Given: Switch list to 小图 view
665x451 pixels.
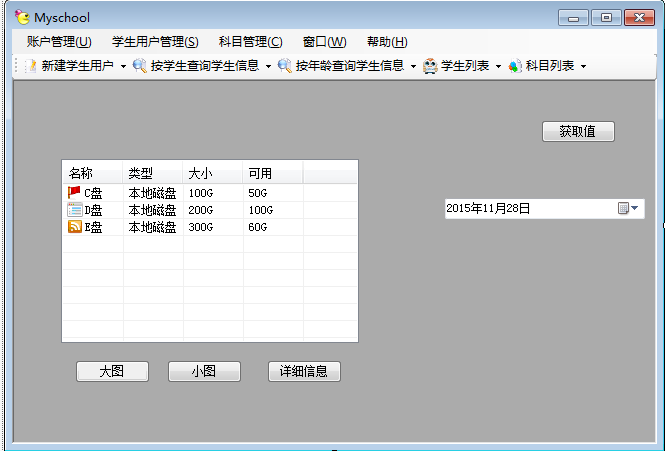Looking at the screenshot, I should pyautogui.click(x=204, y=371).
